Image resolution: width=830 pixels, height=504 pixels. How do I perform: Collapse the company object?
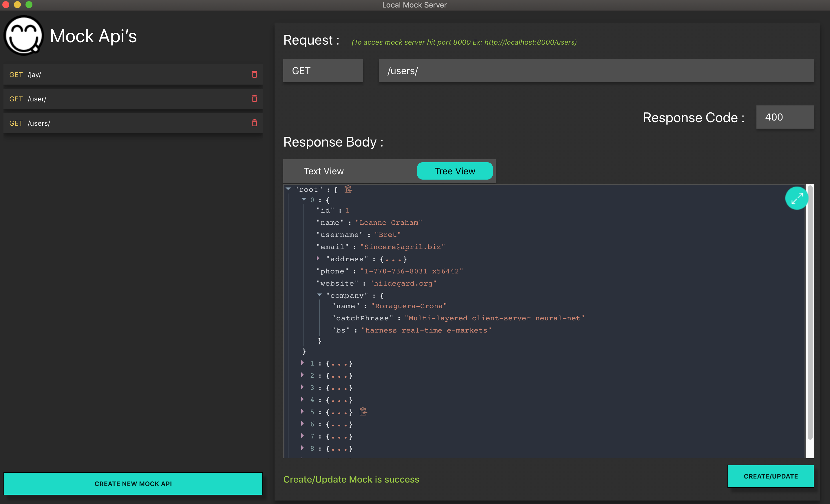[319, 295]
